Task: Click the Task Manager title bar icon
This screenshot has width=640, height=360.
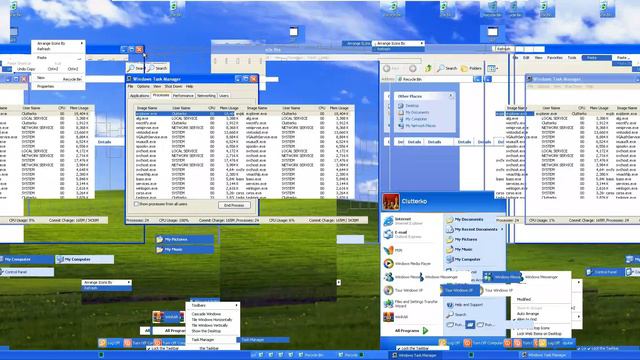Action: [129, 79]
